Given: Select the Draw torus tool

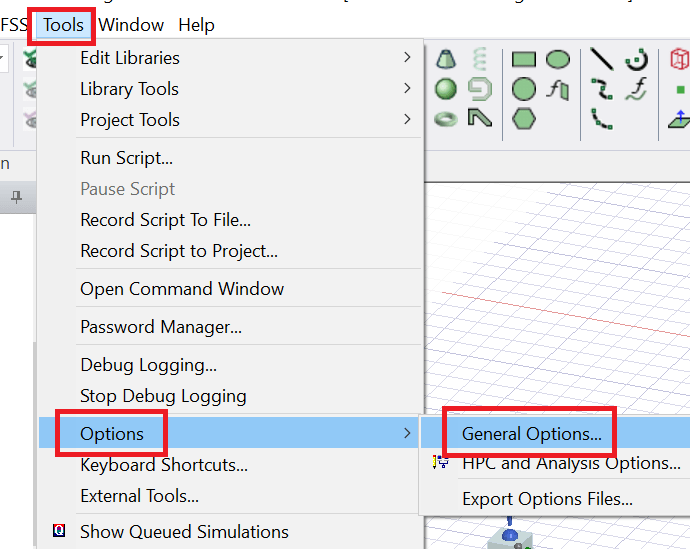Looking at the screenshot, I should point(446,118).
